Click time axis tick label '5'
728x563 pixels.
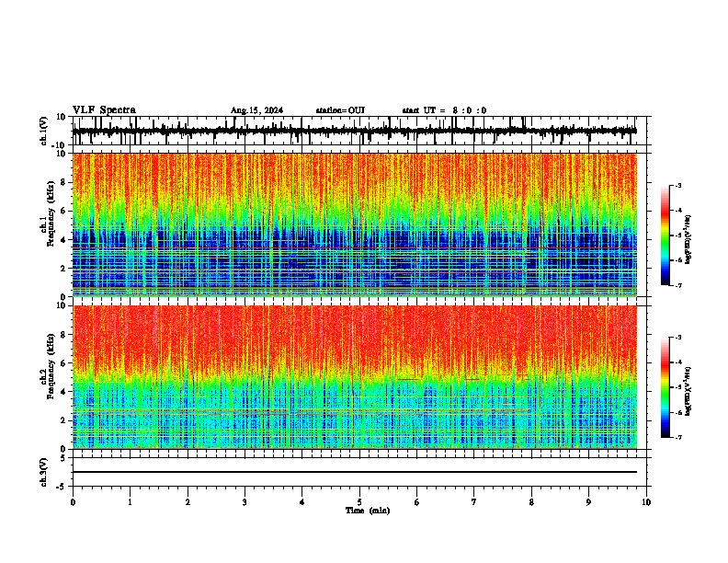point(359,502)
